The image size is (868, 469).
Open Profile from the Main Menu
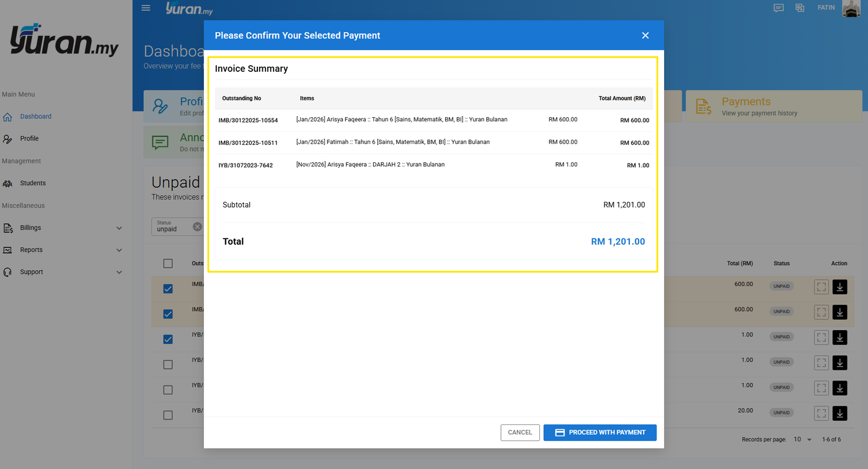coord(29,139)
